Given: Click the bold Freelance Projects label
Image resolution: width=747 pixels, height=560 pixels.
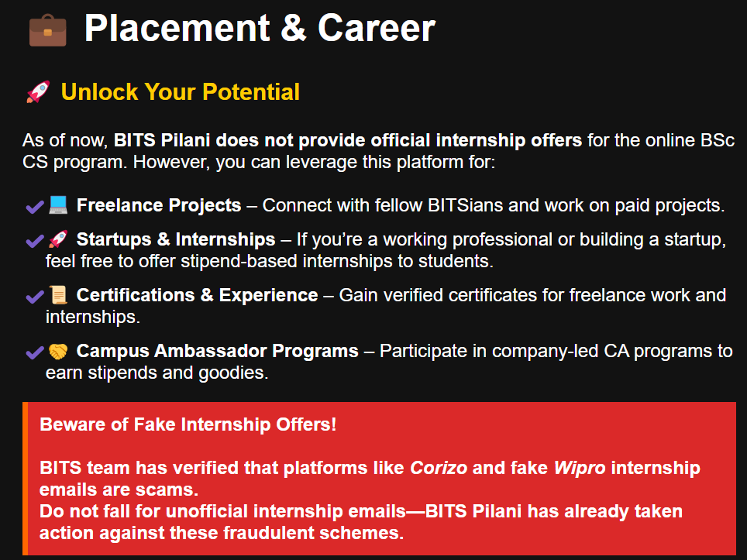Looking at the screenshot, I should click(159, 205).
